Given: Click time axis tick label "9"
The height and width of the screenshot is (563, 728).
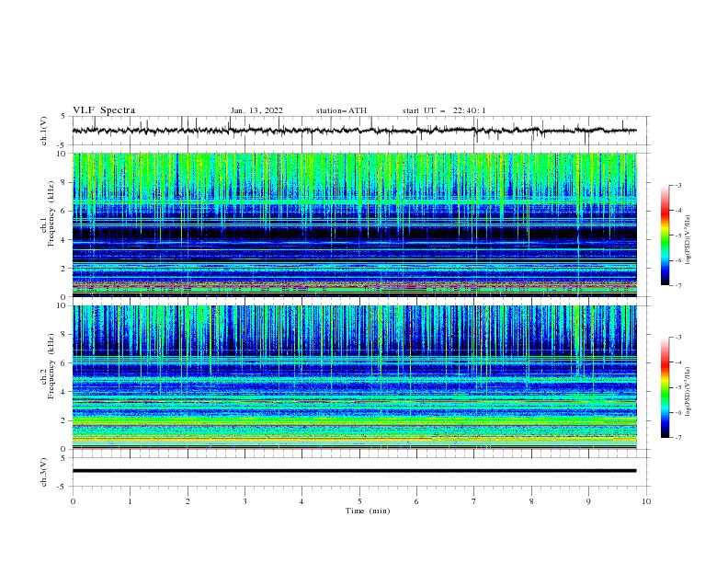Looking at the screenshot, I should tap(588, 501).
